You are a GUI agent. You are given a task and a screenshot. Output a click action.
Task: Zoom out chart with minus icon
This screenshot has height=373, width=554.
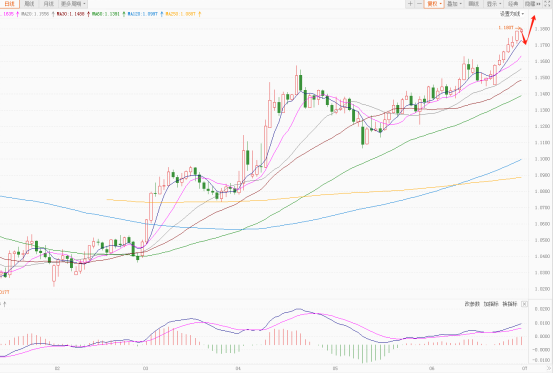click(419, 4)
